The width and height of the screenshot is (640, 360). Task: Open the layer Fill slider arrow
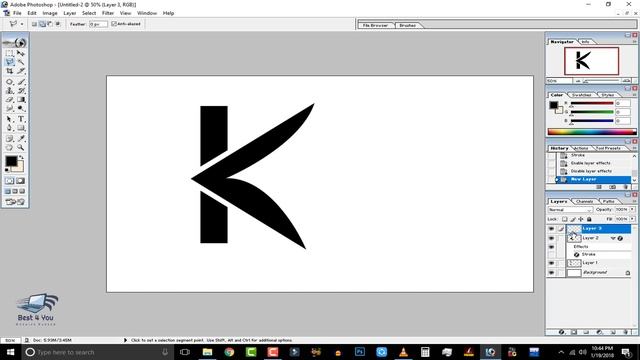click(x=633, y=219)
